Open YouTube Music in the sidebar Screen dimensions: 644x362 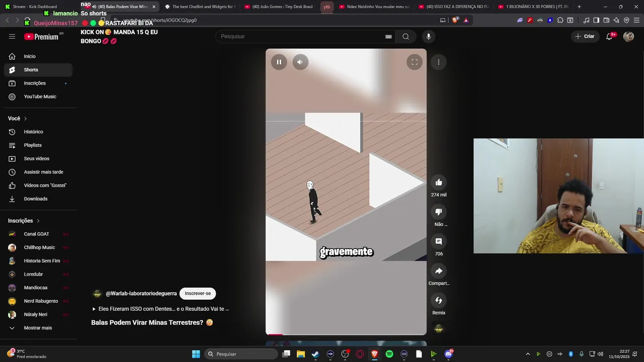click(38, 97)
